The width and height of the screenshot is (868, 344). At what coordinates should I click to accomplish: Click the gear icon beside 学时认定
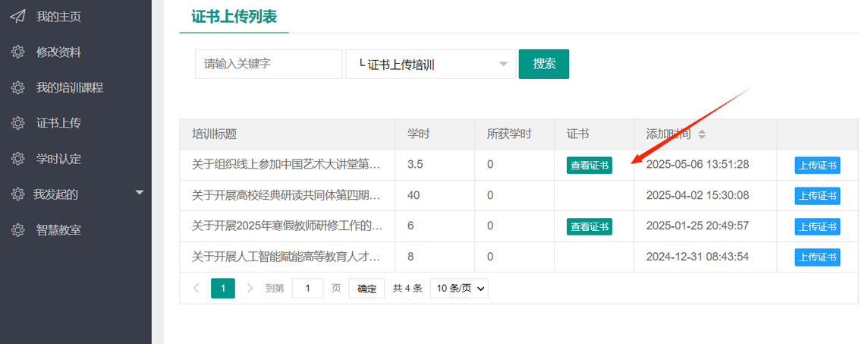[x=17, y=159]
